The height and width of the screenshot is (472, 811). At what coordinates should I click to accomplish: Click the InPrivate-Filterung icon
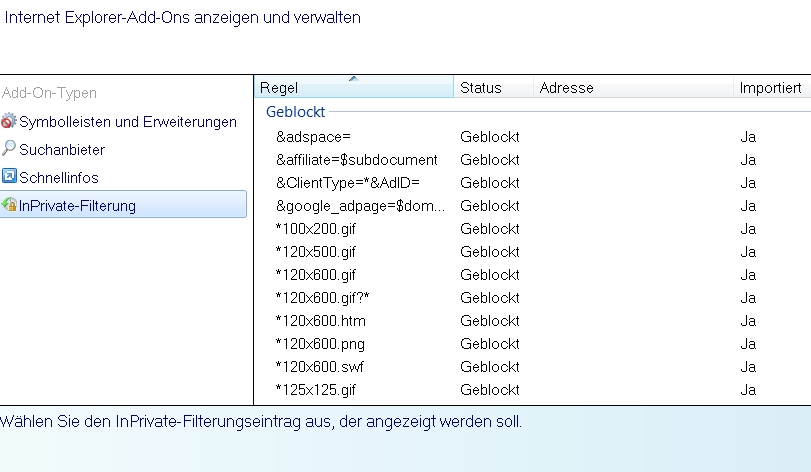(x=9, y=205)
